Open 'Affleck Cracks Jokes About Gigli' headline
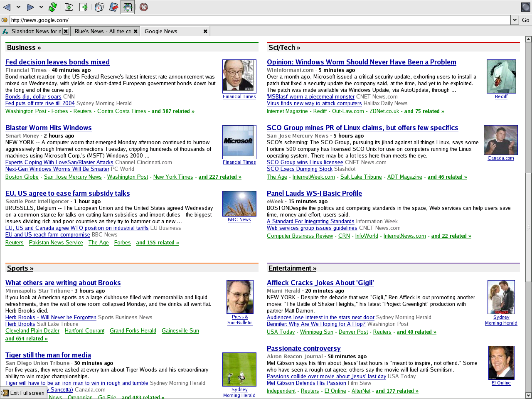Screen dimensions: 532x399 (320, 283)
